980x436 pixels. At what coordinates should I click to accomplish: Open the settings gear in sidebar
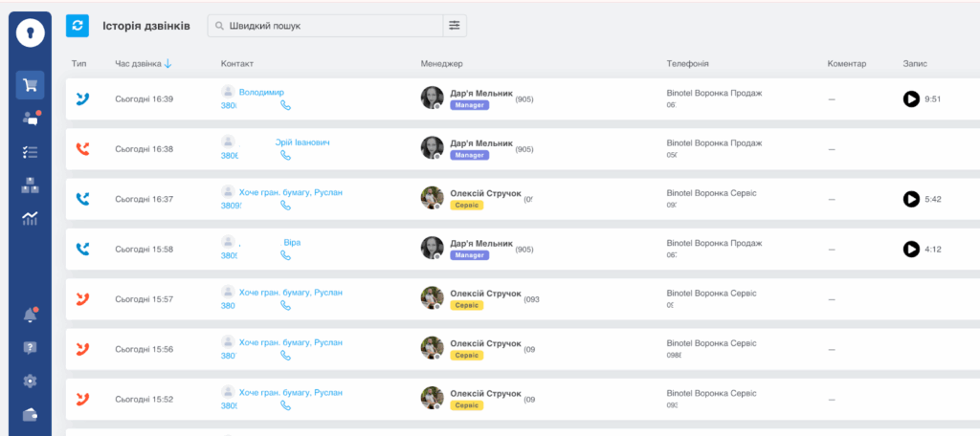pyautogui.click(x=30, y=381)
